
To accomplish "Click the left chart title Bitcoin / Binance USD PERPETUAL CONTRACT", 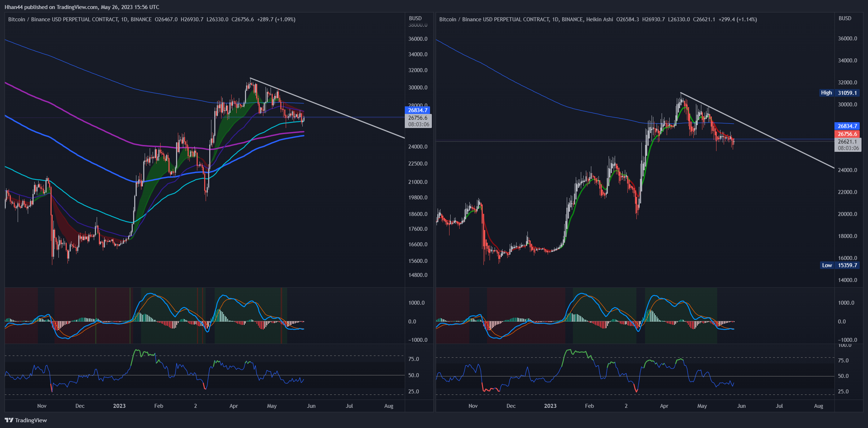I will (63, 19).
